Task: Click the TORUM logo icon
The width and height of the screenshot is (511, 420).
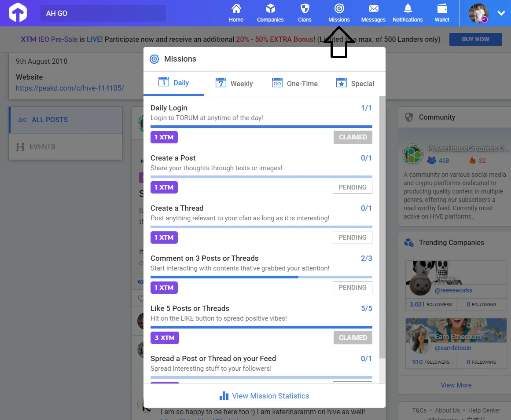Action: 18,13
